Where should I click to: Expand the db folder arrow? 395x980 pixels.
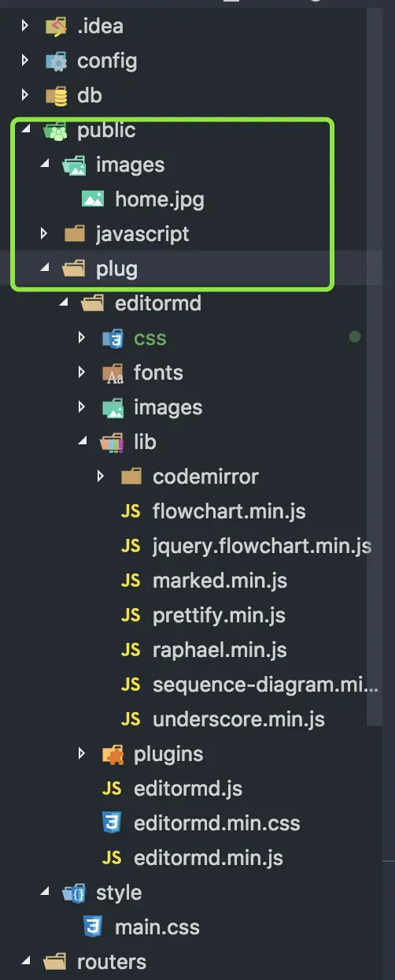(27, 96)
